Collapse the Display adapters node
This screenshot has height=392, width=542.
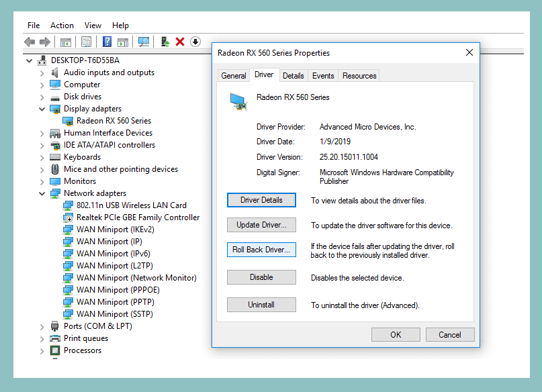click(42, 109)
